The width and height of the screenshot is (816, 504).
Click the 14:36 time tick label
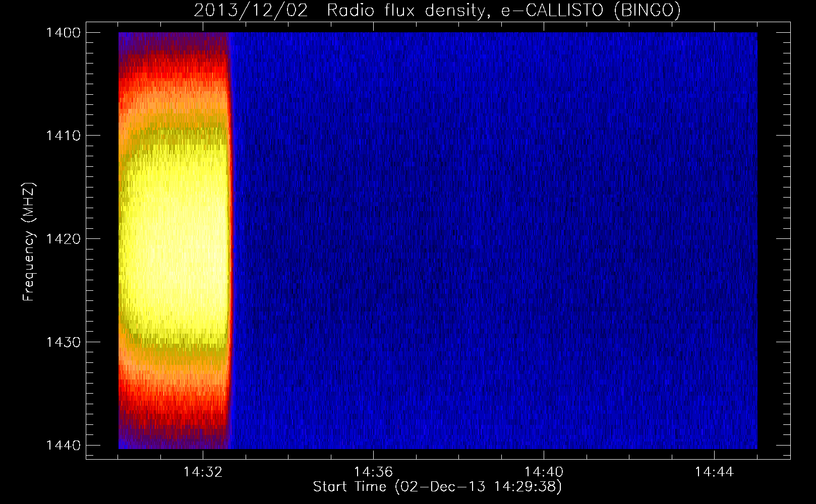tap(373, 472)
